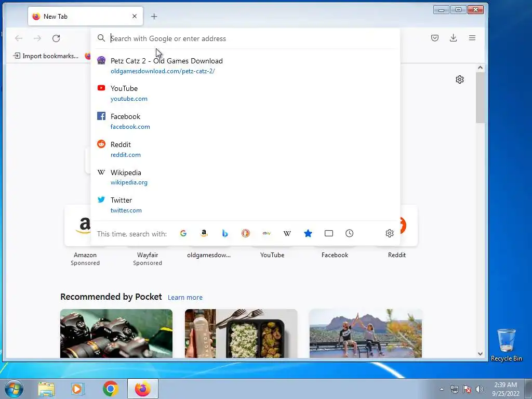Image resolution: width=532 pixels, height=399 pixels.
Task: Click the vertical scrollbar thumb
Action: pos(480,98)
